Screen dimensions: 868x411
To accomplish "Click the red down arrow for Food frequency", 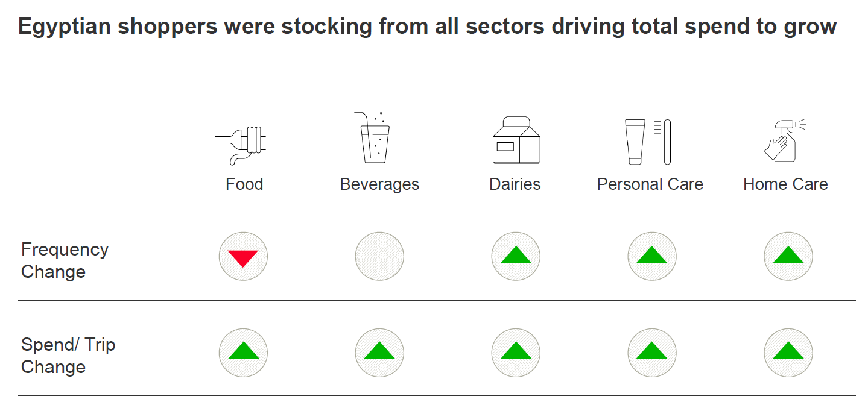I will (243, 257).
